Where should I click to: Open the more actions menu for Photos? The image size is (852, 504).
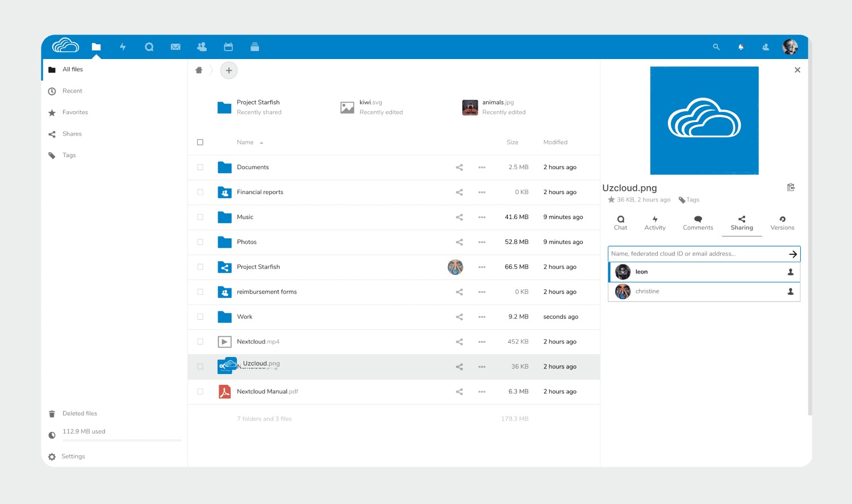(482, 242)
